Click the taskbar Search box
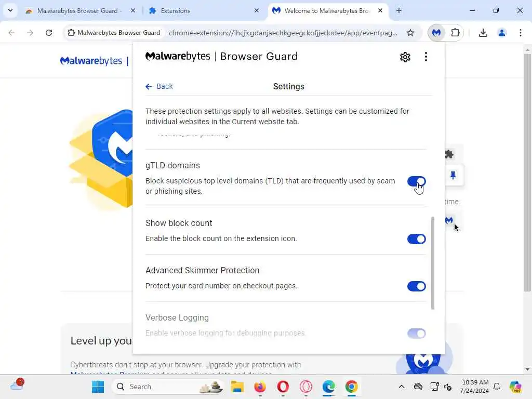 169,387
